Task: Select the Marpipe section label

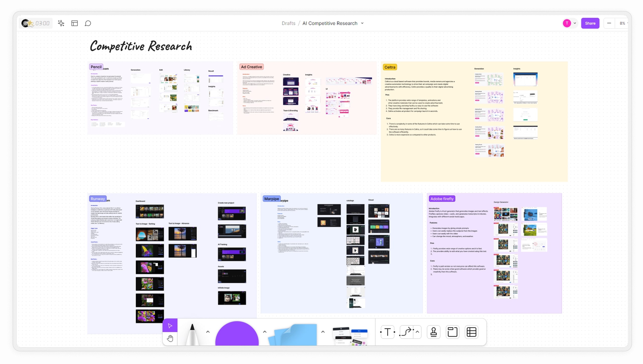Action: click(271, 199)
